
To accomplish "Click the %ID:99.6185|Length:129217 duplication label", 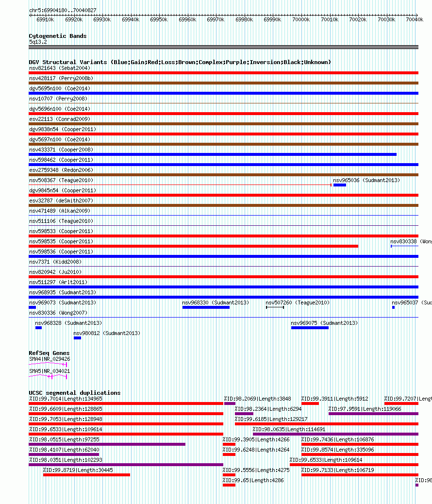I will (x=271, y=419).
